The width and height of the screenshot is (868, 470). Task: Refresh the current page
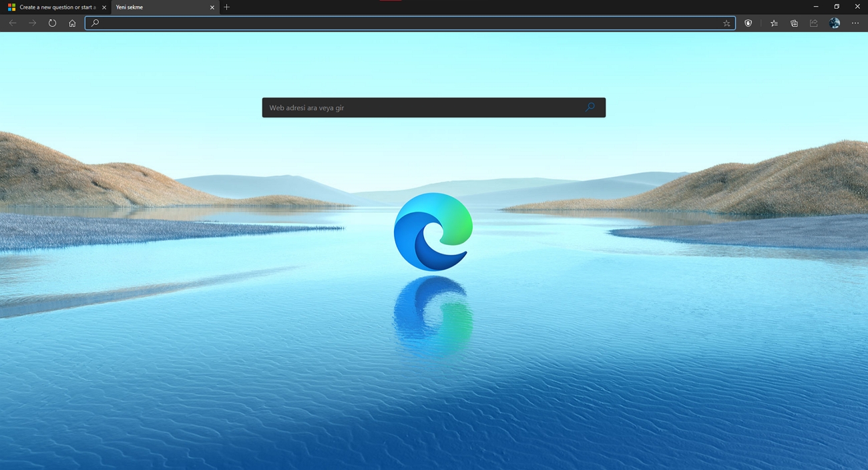tap(52, 23)
